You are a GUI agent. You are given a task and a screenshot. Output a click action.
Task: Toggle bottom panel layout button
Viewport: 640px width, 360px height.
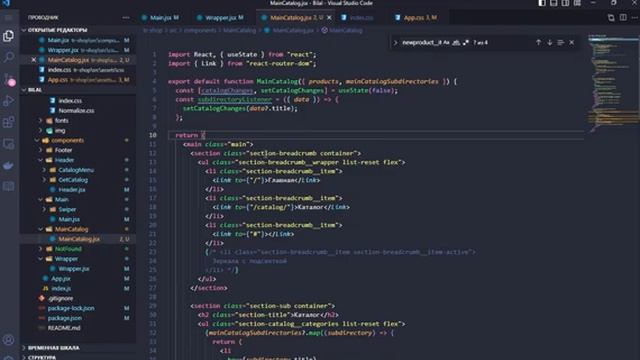pos(553,3)
